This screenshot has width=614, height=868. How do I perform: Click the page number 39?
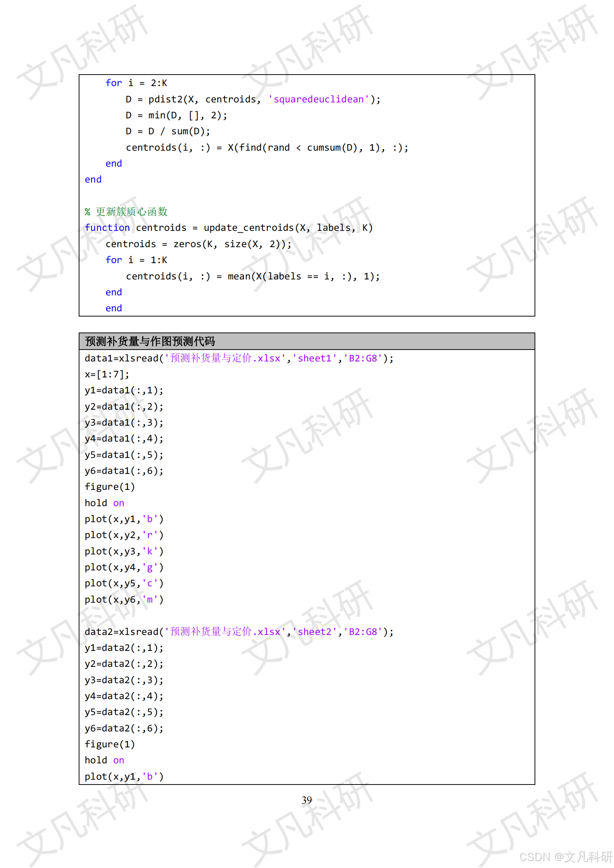coord(307,800)
